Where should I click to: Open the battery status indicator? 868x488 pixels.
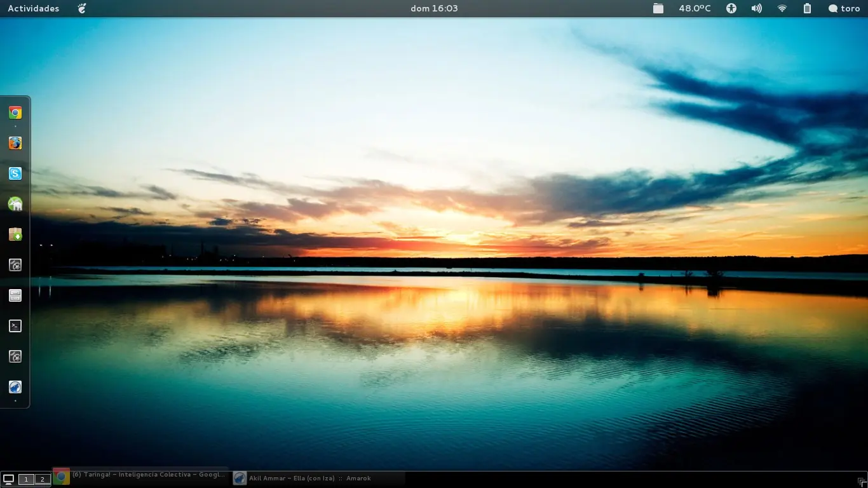pos(807,8)
